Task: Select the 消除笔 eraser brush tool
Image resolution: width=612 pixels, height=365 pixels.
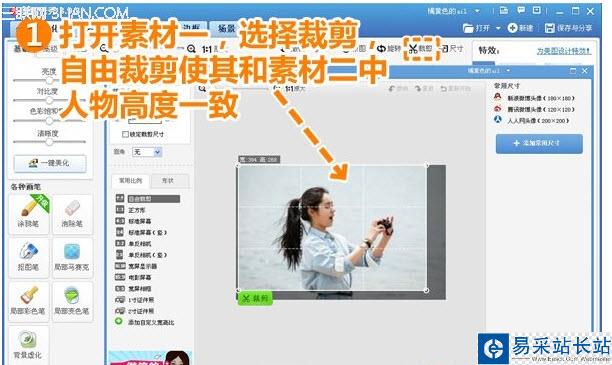Action: (72, 214)
